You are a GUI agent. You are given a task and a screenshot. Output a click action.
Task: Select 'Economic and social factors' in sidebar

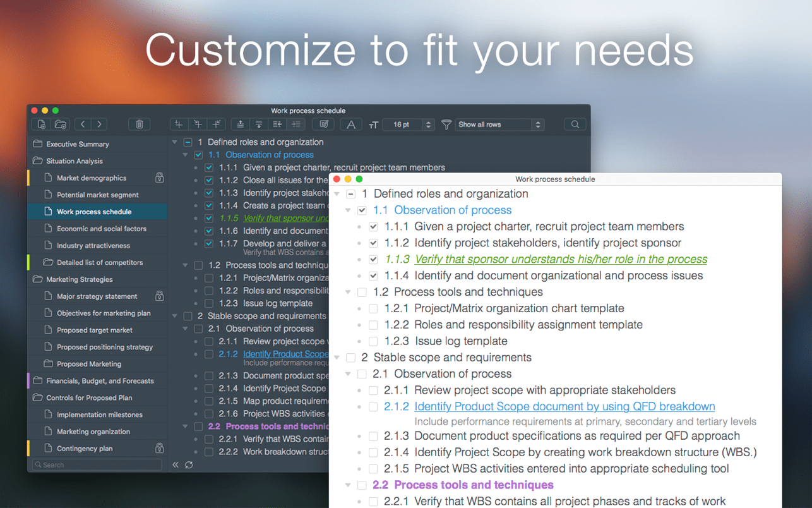[x=101, y=229]
